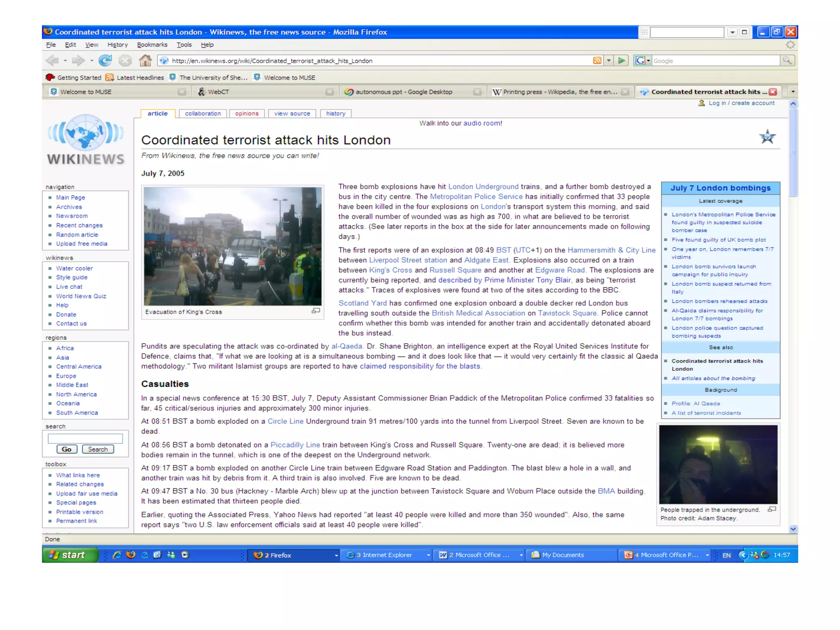
Task: Close the Coordinated terrorist attack tab
Action: 773,92
